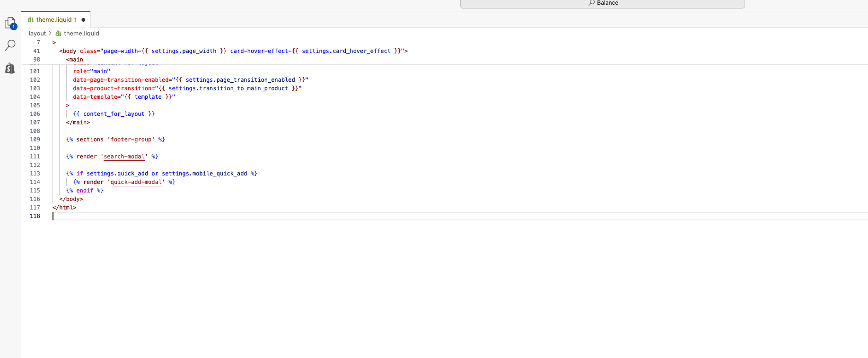Image resolution: width=868 pixels, height=358 pixels.
Task: Click the sticky scroll <main line
Action: tap(75, 60)
